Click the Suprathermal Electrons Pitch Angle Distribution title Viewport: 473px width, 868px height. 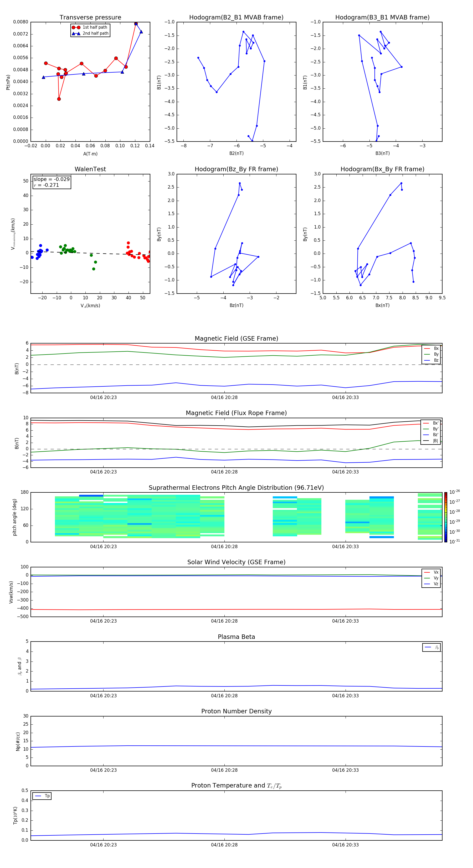coord(236,488)
